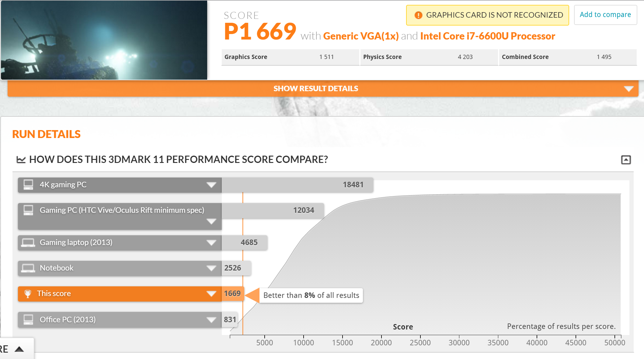Click the orange warning exclamation icon
The width and height of the screenshot is (644, 359).
pos(418,15)
